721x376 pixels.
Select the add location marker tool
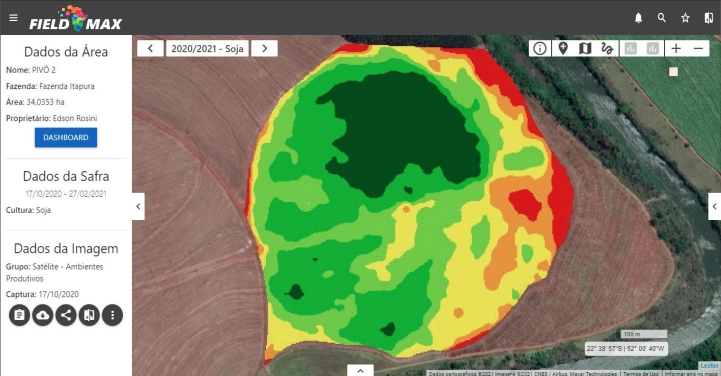(563, 48)
